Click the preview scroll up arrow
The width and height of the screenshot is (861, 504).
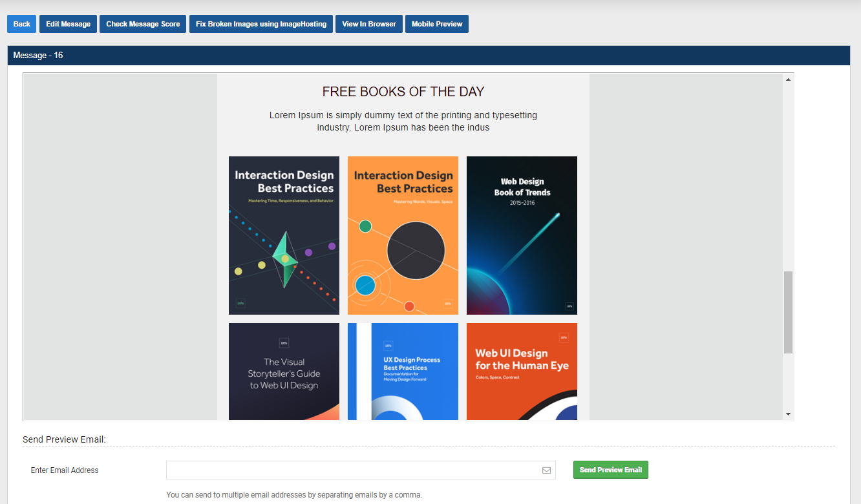(x=788, y=79)
